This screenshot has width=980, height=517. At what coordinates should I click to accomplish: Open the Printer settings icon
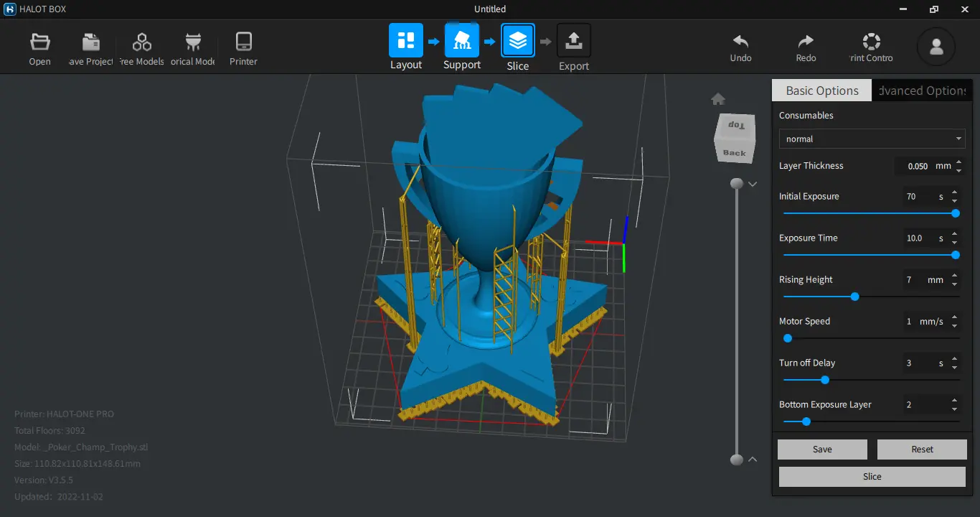point(244,42)
